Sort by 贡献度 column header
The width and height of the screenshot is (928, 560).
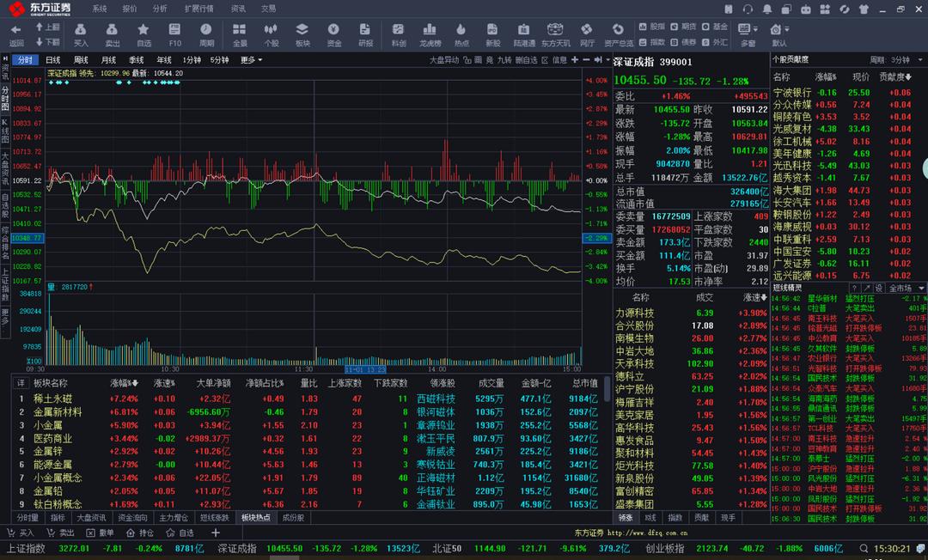click(x=894, y=77)
